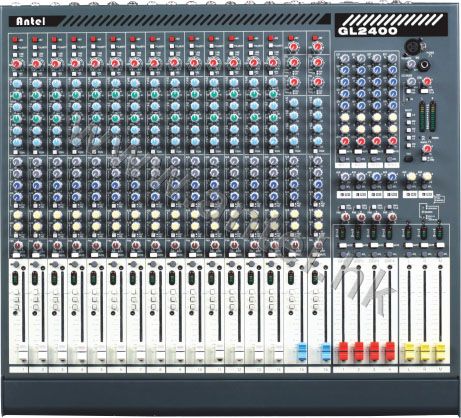Click the XLR lamp connector below GL2400 badge
This screenshot has height=418, width=461.
(x=411, y=46)
